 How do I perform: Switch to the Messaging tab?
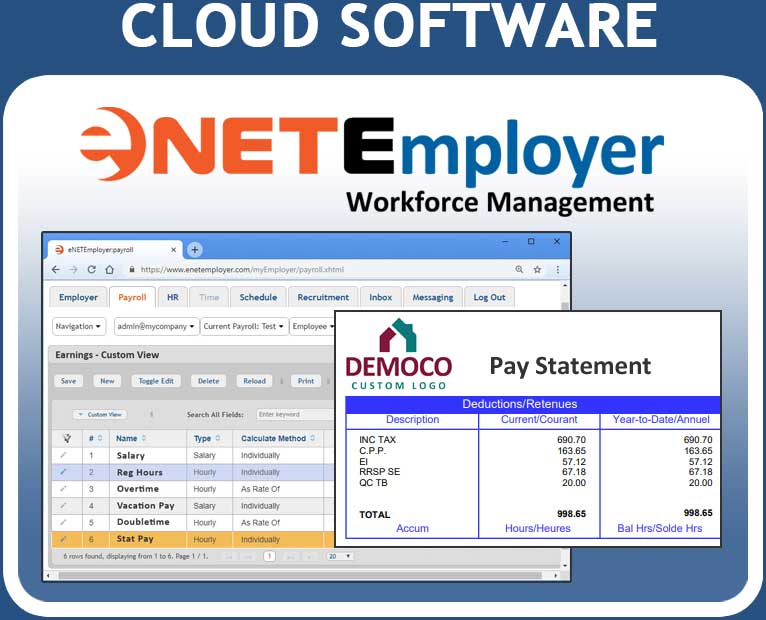tap(433, 297)
